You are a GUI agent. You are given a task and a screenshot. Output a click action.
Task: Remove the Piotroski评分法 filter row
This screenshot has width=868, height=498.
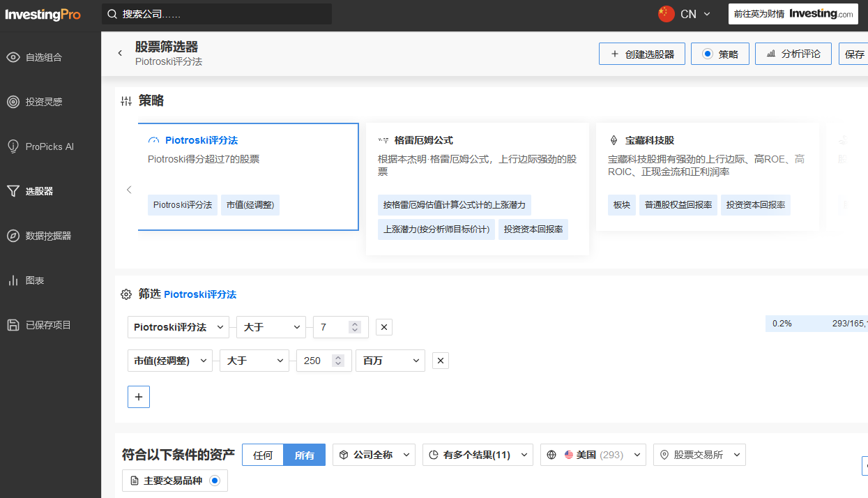(x=384, y=327)
